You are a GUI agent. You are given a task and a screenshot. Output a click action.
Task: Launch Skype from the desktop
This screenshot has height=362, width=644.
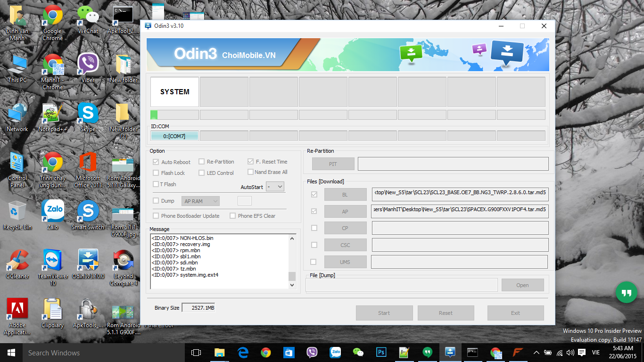pyautogui.click(x=88, y=117)
